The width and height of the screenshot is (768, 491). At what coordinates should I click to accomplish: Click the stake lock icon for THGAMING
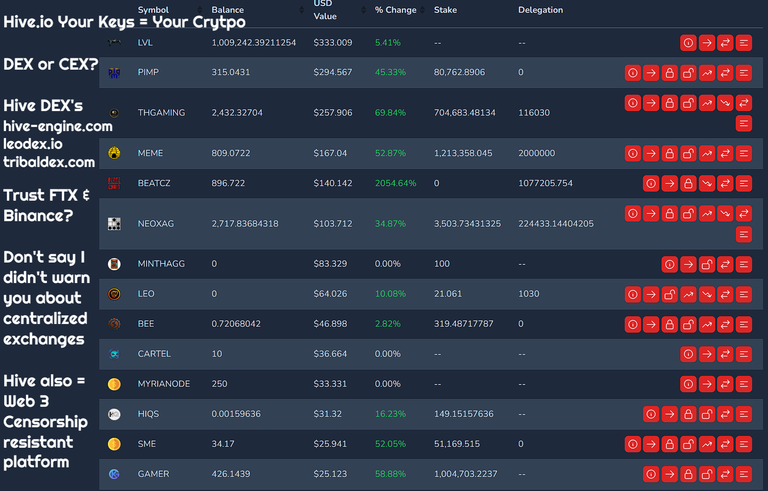670,103
